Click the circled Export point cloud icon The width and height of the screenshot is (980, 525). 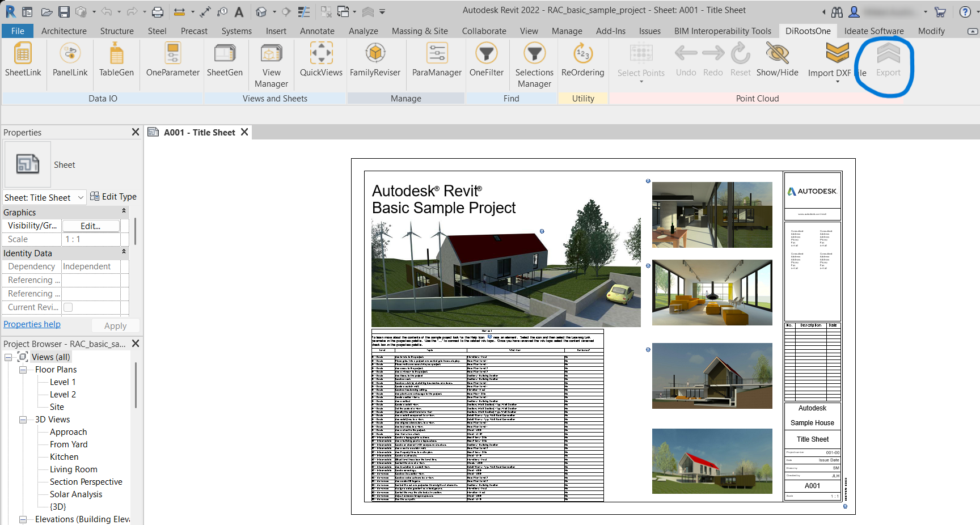click(888, 60)
